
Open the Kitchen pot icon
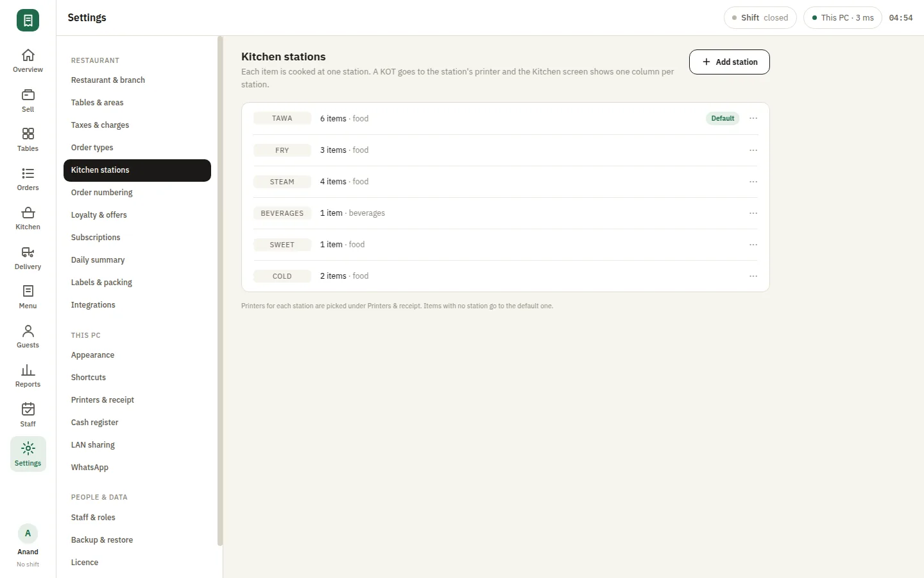tap(28, 213)
